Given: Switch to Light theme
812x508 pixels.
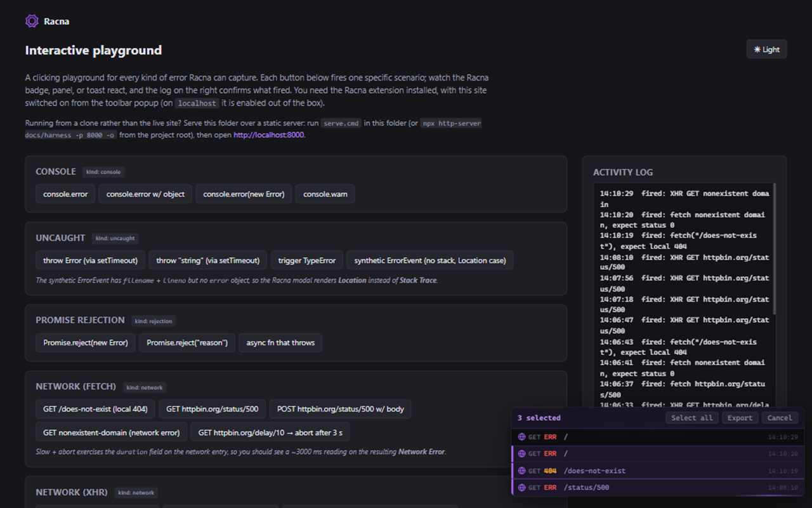Looking at the screenshot, I should pyautogui.click(x=766, y=50).
